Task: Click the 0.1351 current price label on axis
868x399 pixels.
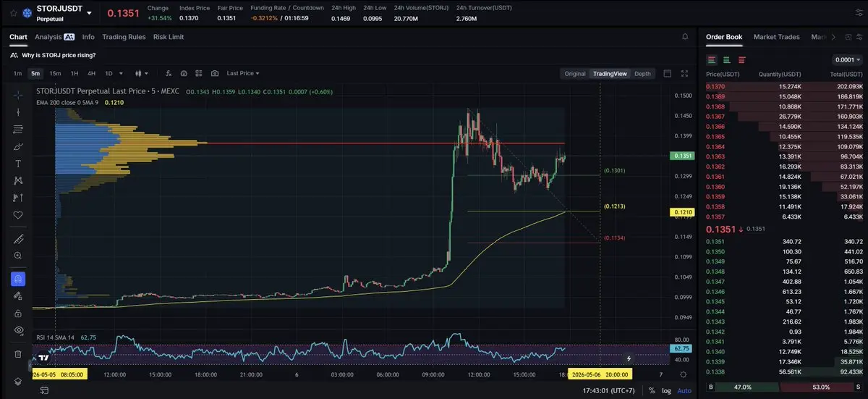Action: 684,156
